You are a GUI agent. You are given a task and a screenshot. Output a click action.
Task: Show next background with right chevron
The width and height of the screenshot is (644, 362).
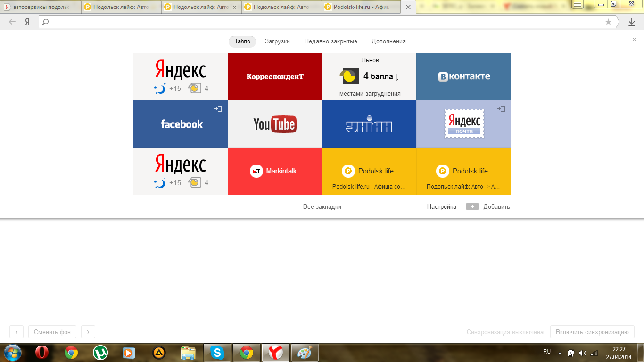pyautogui.click(x=88, y=332)
